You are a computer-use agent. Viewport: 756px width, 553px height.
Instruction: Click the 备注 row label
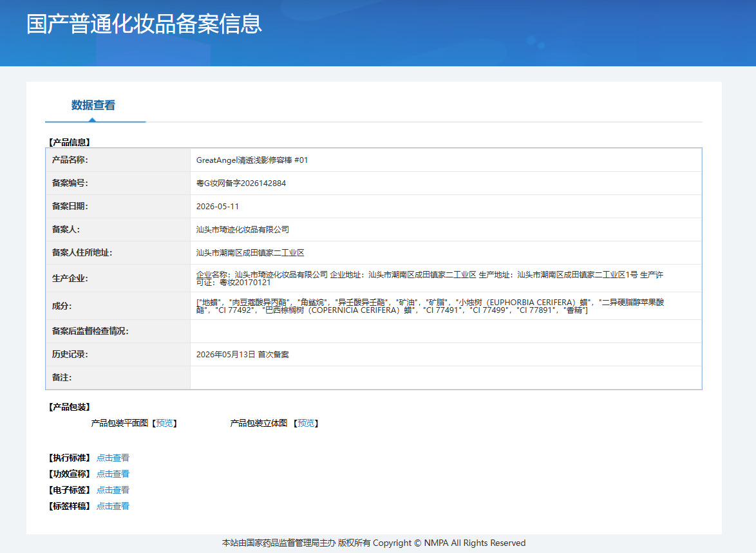pos(62,377)
